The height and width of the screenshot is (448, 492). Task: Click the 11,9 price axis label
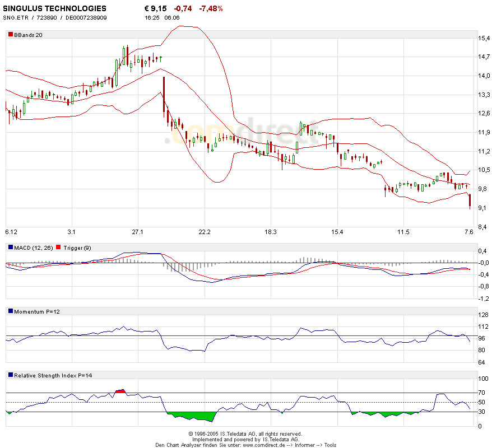pos(484,132)
